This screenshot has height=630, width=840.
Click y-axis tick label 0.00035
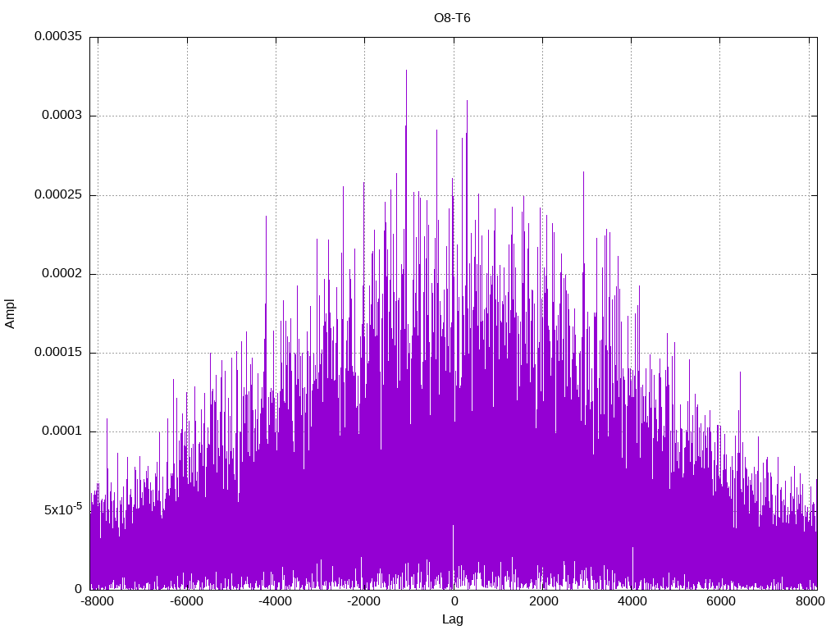coord(58,36)
